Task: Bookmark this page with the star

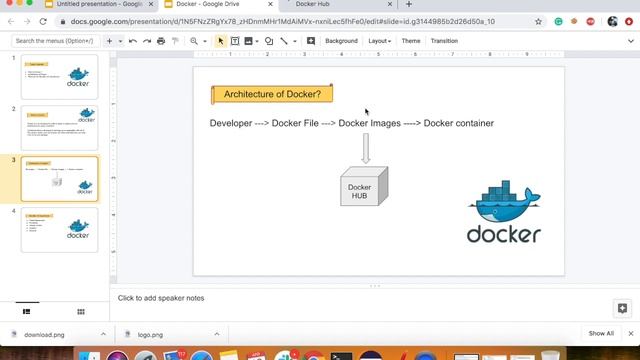Action: coord(538,22)
